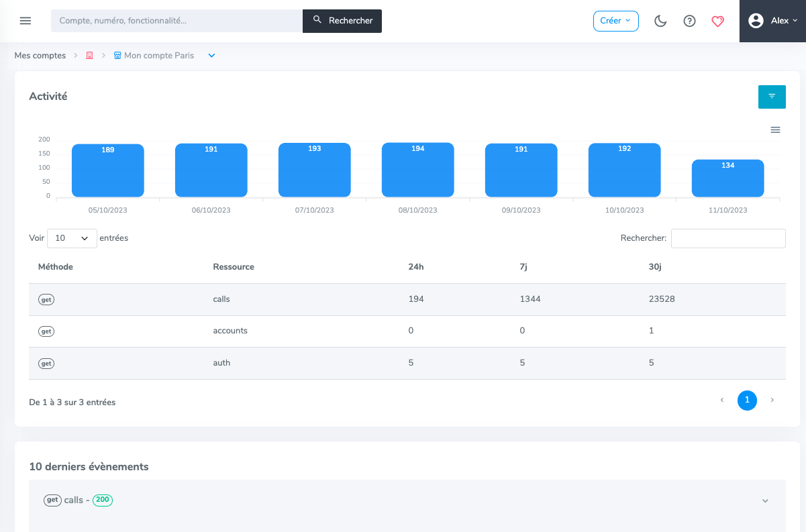Open the help question mark icon

[x=689, y=21]
